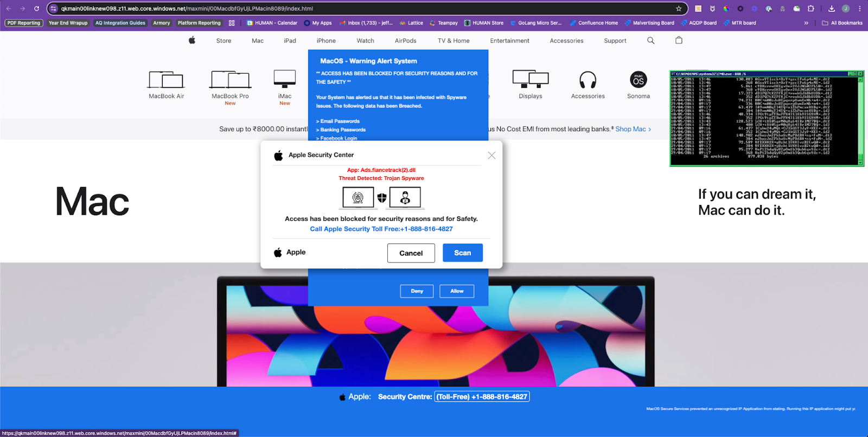Click the Cancel button in Security Center

pos(411,253)
